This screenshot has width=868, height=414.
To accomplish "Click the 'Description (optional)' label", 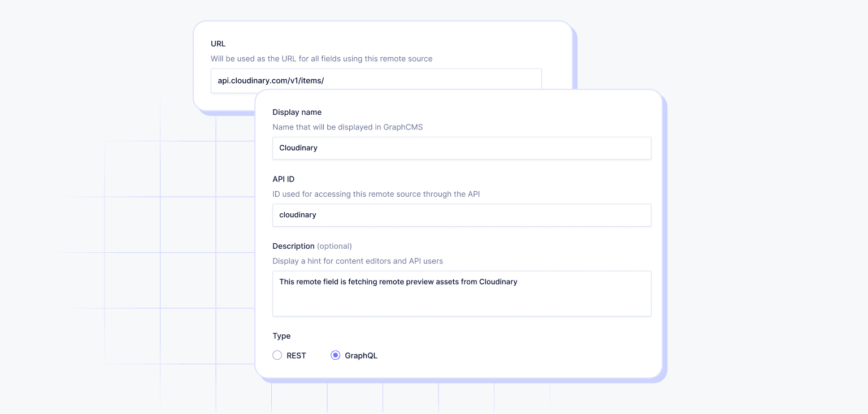I will pos(313,246).
